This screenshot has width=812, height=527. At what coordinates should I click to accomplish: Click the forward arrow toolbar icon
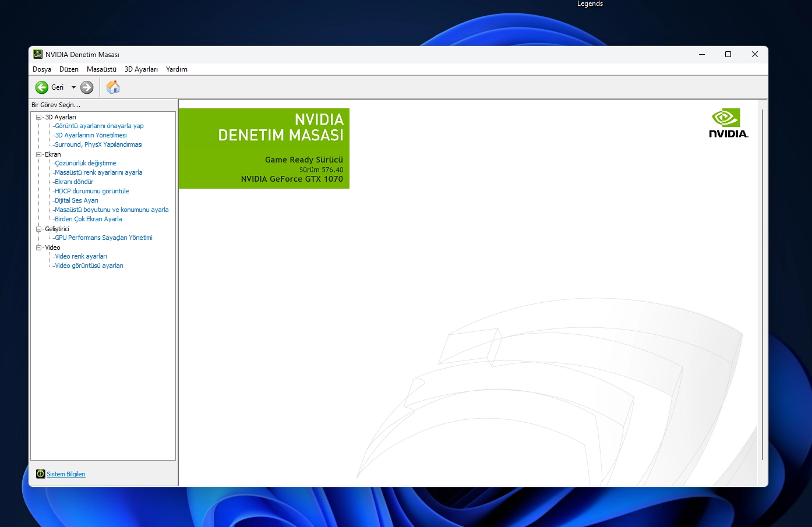click(x=87, y=87)
